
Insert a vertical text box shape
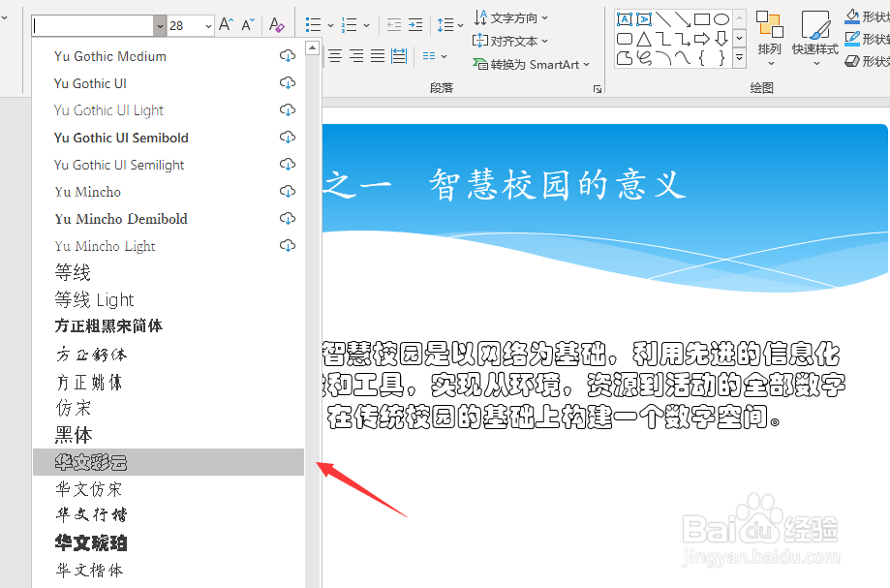pos(644,20)
